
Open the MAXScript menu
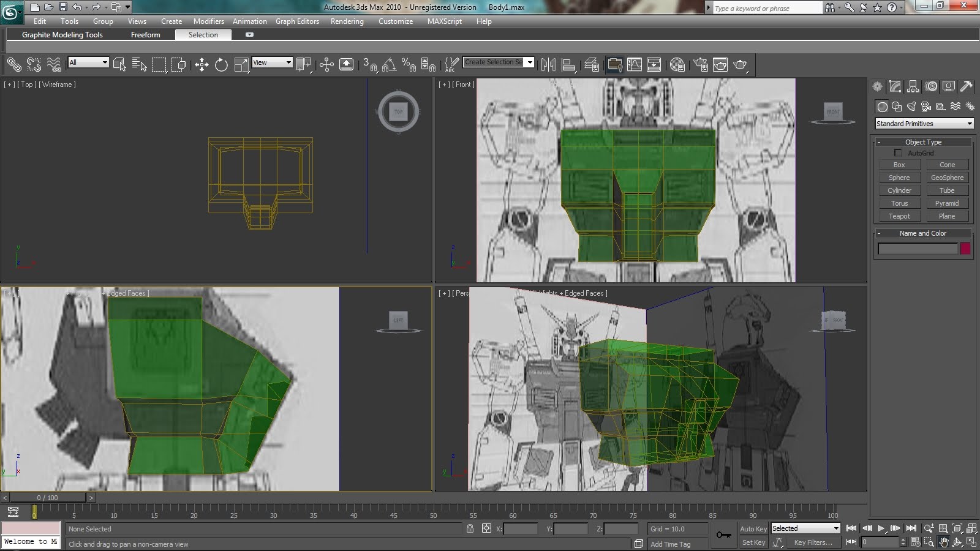pyautogui.click(x=445, y=21)
